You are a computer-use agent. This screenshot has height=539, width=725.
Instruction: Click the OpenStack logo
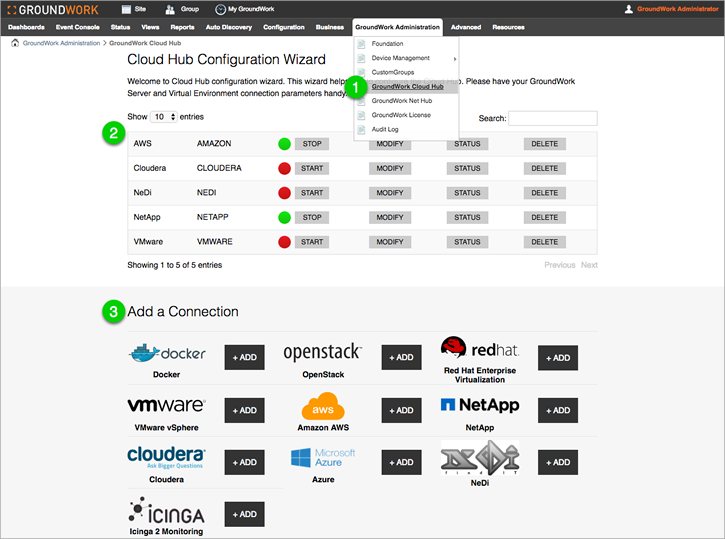click(x=323, y=352)
